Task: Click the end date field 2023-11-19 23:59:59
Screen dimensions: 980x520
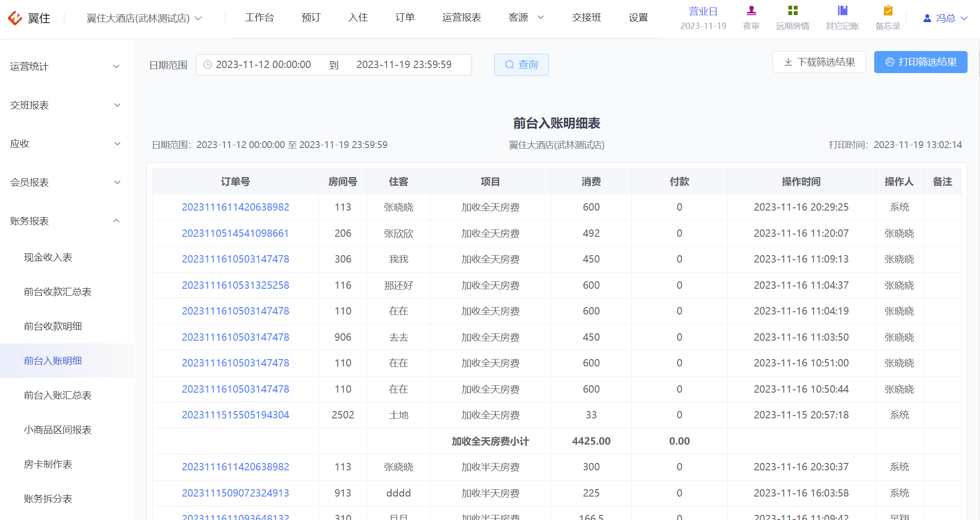Action: tap(404, 65)
